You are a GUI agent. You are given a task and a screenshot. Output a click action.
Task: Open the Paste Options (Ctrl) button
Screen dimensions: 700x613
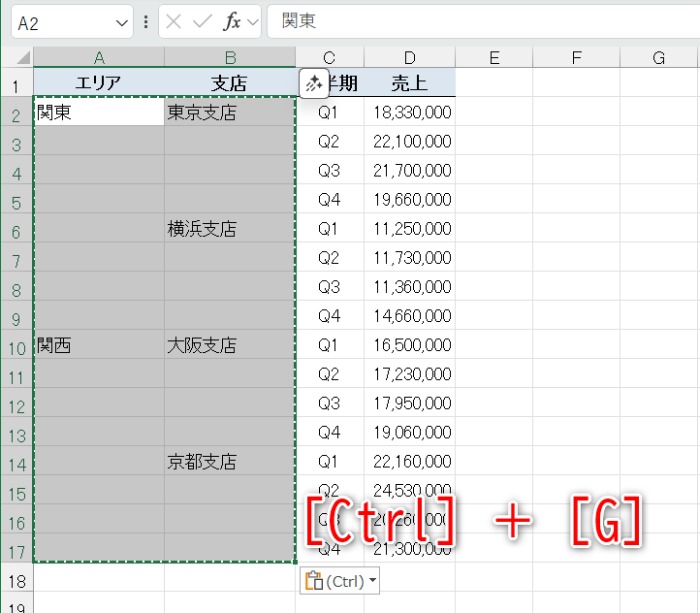pos(339,581)
